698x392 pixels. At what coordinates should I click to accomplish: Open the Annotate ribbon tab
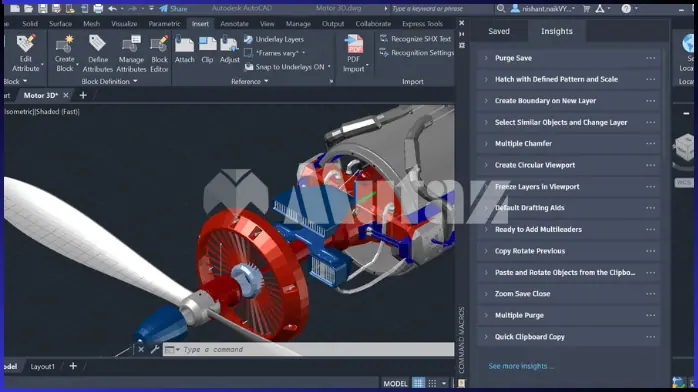234,24
